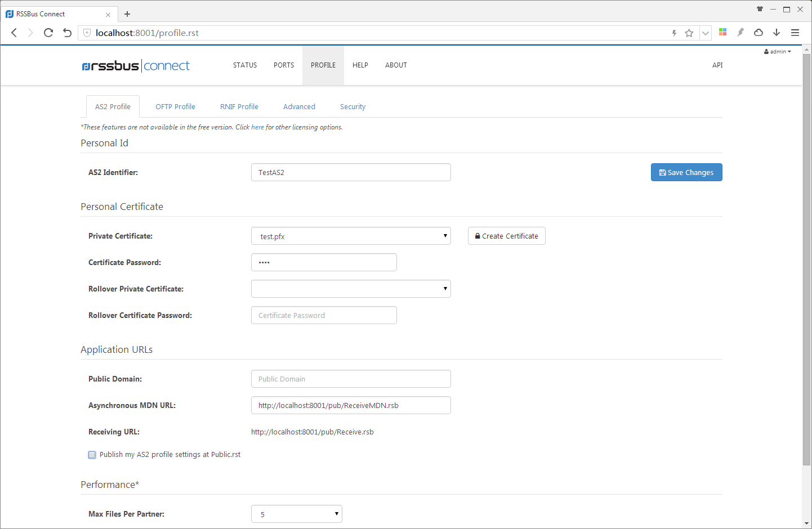Click the Asynchronous MDN URL field
The height and width of the screenshot is (529, 812).
(x=351, y=405)
